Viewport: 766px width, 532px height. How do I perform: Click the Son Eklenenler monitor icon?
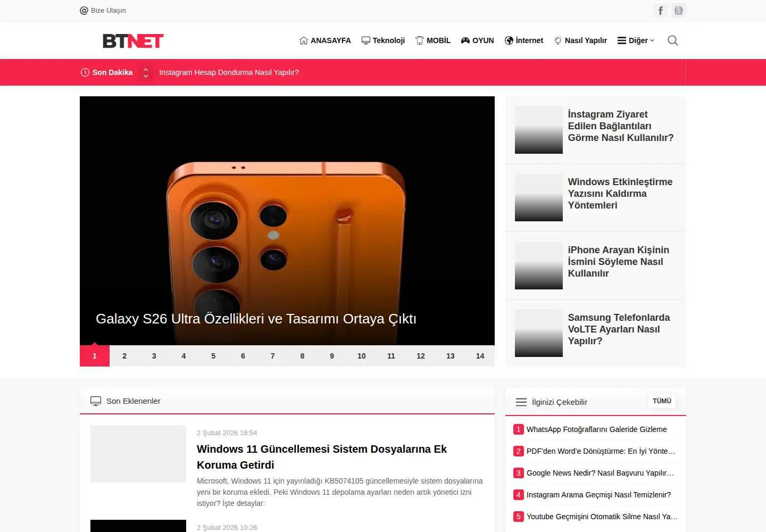point(96,401)
